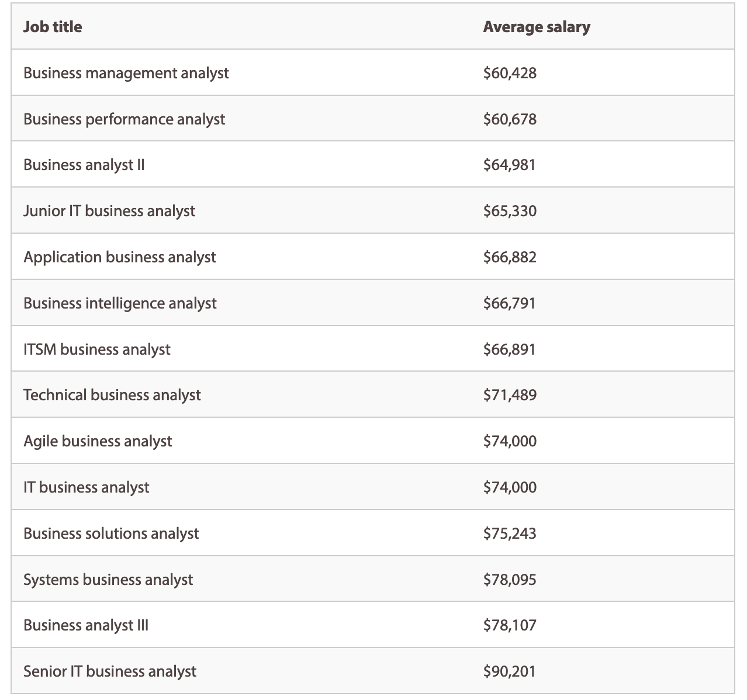Click the Business intelligence analyst entry
The height and width of the screenshot is (700, 747).
[x=119, y=303]
